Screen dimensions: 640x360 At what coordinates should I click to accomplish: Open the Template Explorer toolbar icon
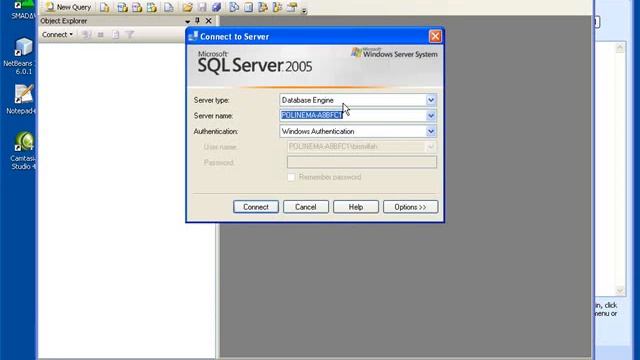[x=277, y=7]
